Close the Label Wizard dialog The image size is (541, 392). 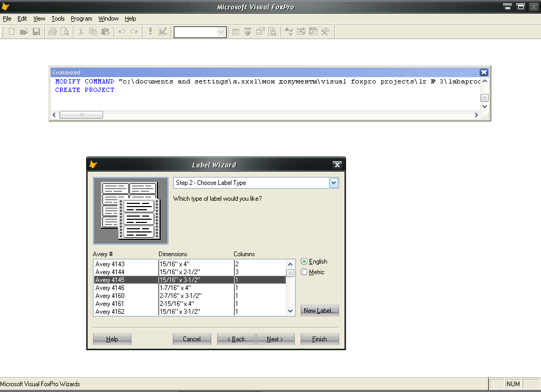pos(338,165)
